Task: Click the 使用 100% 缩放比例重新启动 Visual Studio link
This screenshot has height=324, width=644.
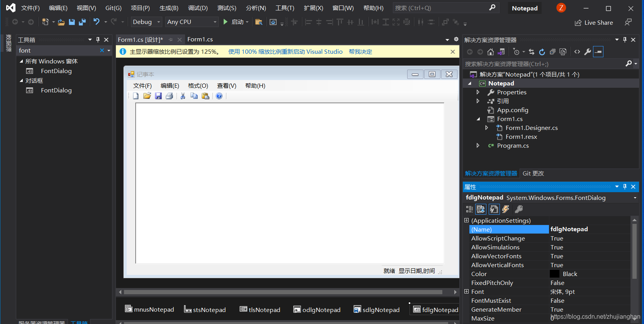Action: pyautogui.click(x=285, y=52)
